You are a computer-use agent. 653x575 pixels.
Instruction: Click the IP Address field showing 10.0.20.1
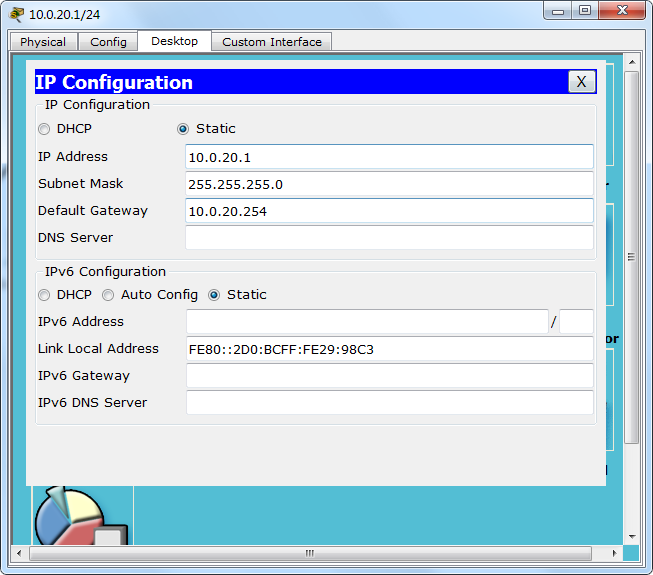(x=389, y=157)
